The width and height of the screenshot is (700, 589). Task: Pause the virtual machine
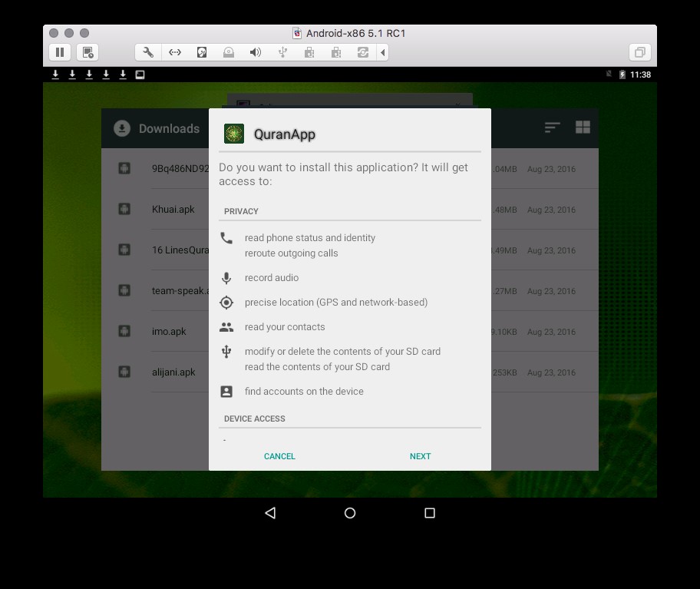[x=60, y=52]
